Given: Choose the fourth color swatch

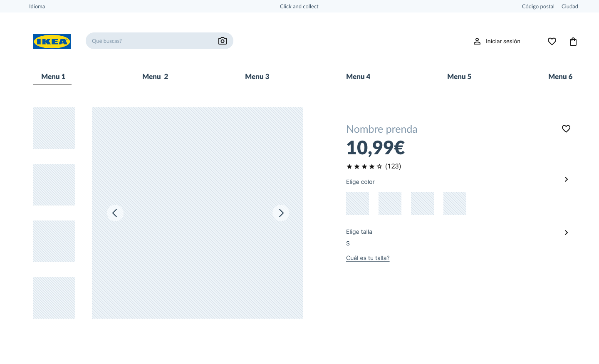Looking at the screenshot, I should (x=455, y=203).
